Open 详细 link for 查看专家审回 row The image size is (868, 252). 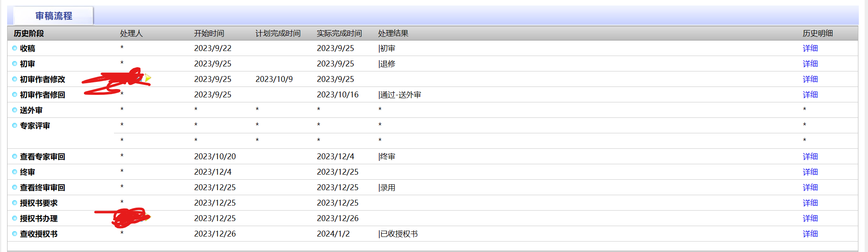click(x=810, y=157)
